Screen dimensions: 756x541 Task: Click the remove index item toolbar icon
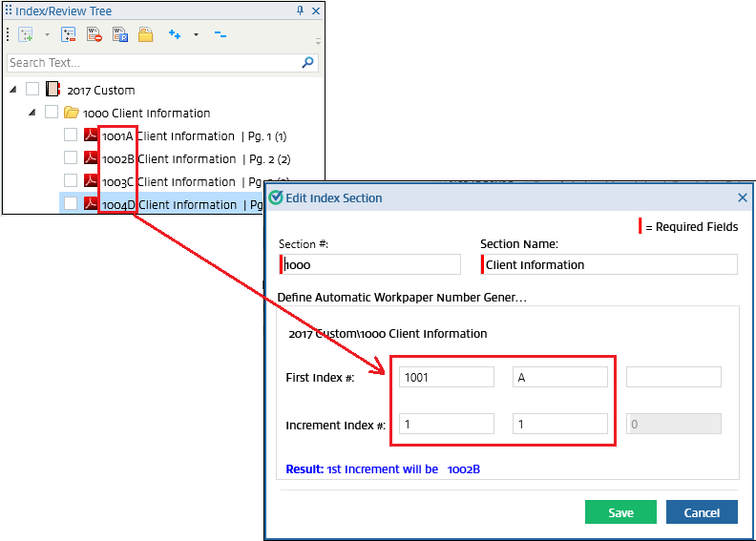point(69,34)
